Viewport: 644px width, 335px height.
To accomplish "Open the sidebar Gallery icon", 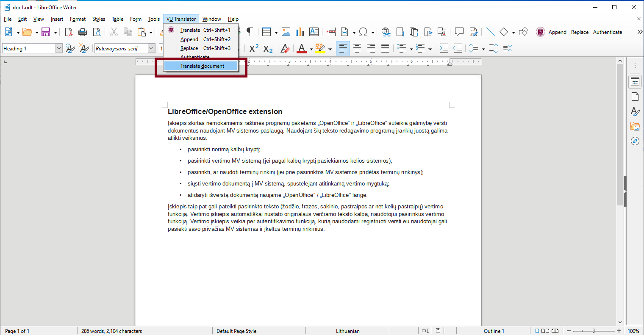I will click(x=635, y=126).
